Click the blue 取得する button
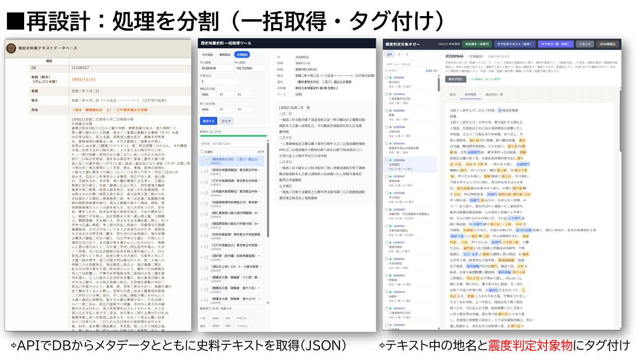The image size is (644, 362). pos(209,121)
